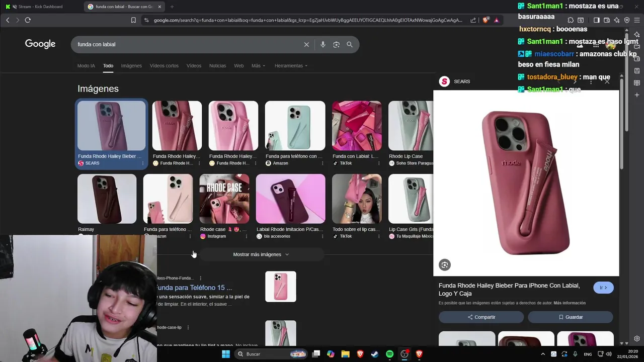
Task: Expand the Herramientas dropdown
Action: [291, 66]
